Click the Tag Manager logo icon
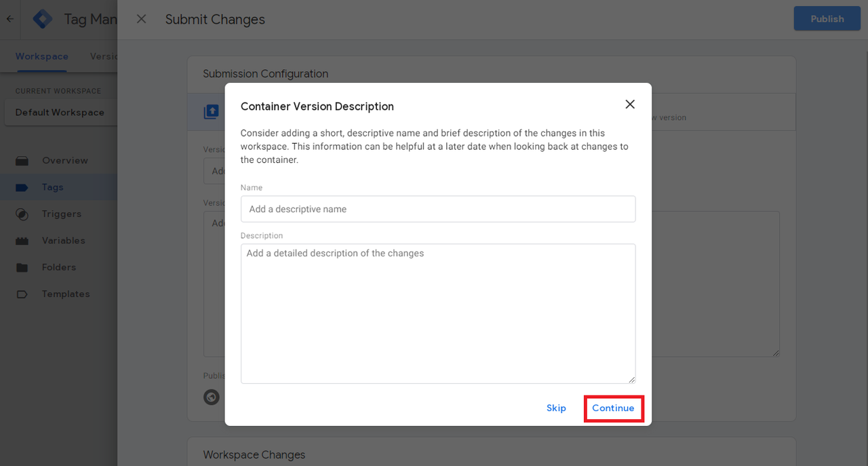 click(43, 19)
